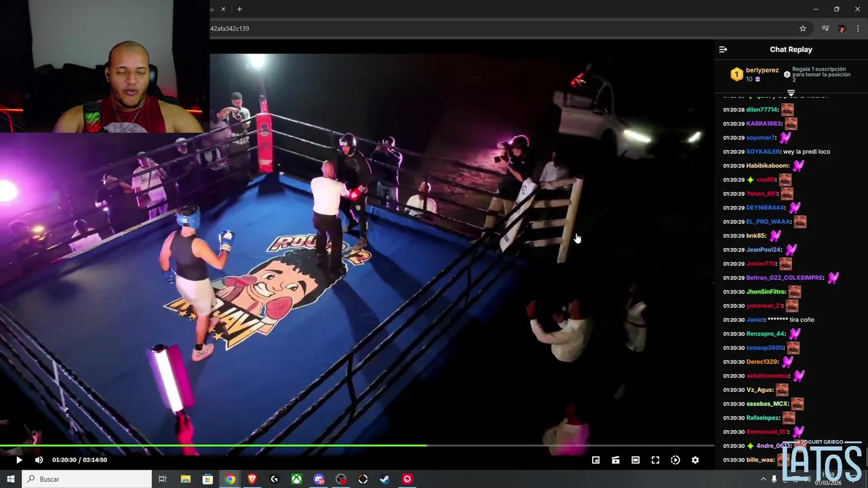Click the 01:20:30 / 02:14:50 timestamp

click(x=79, y=460)
